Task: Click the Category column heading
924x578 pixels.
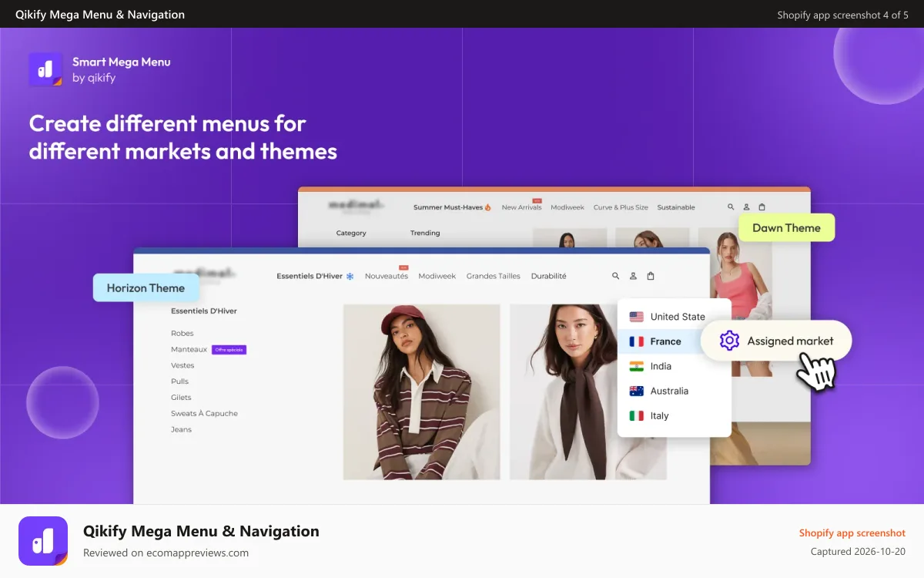Action: (351, 233)
